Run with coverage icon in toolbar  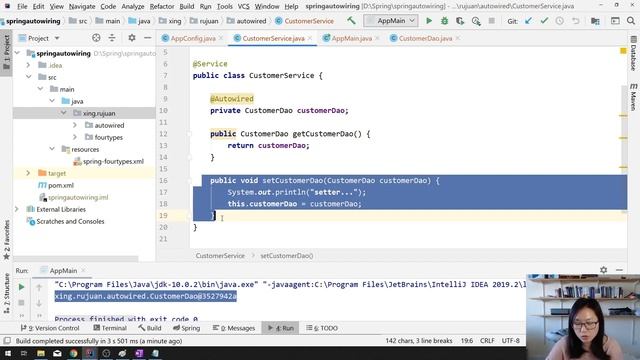click(460, 21)
